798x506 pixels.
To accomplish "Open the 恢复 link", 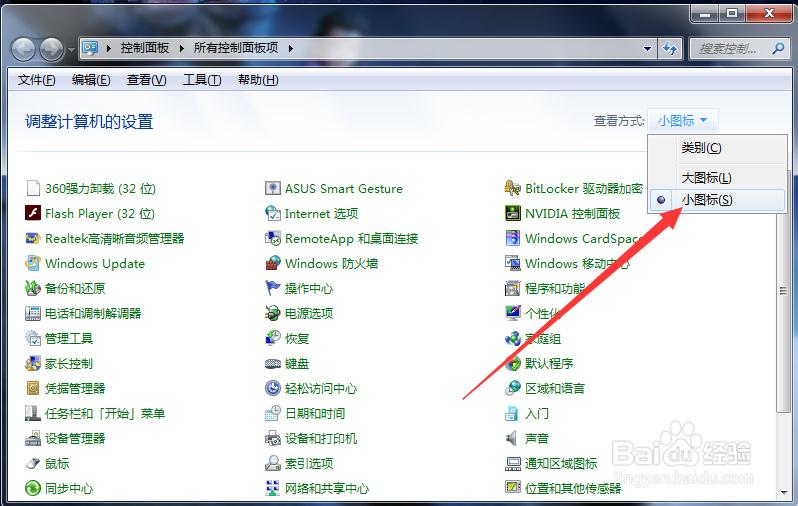I will point(297,339).
